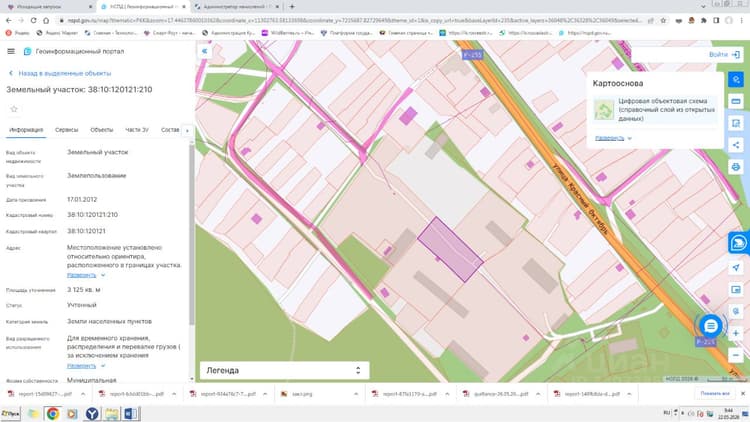Zoom out with the minus map button
Screen dimensions: 750x422
[x=736, y=355]
